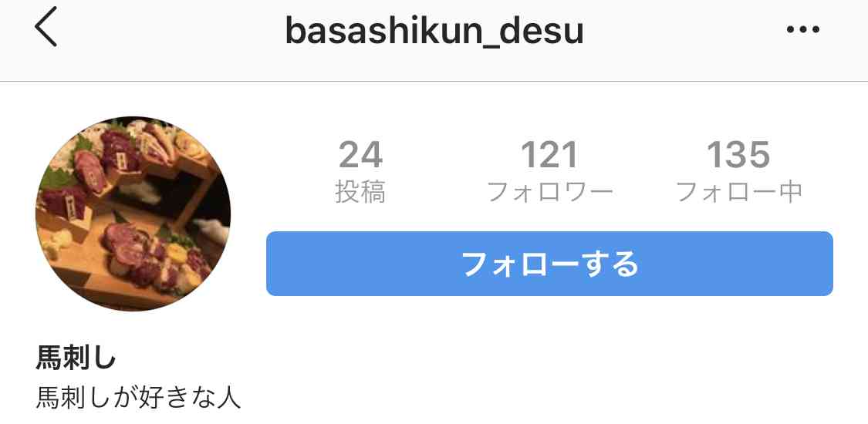View posts via the 24 count
Screen dimensions: 868x424
[x=360, y=155]
